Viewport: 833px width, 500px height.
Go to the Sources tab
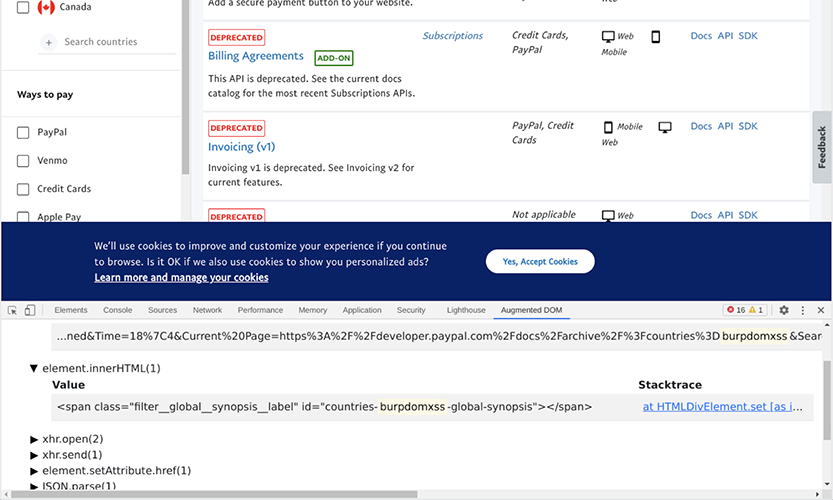(x=163, y=310)
